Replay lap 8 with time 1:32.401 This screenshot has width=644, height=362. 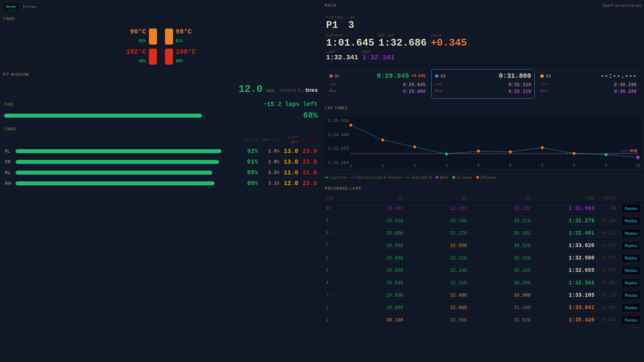[631, 233]
